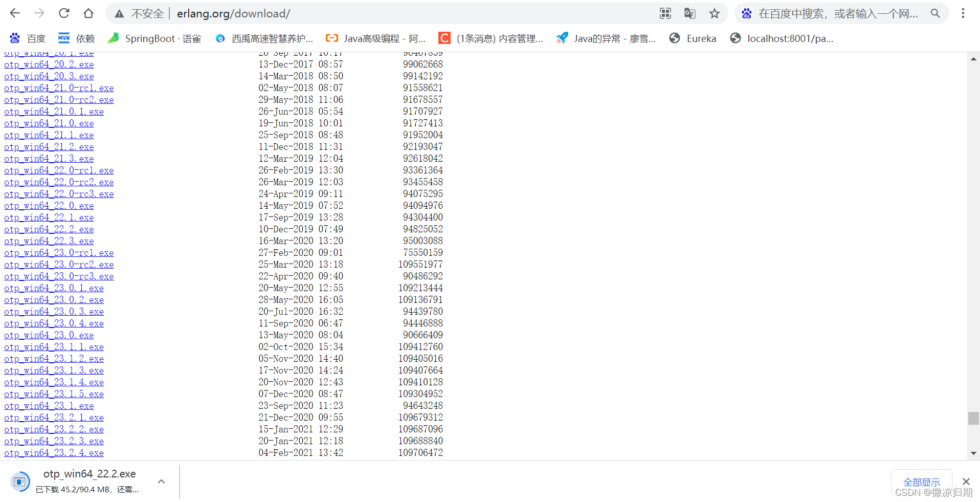980x502 pixels.
Task: Download otp_win64_23.0-rc1.exe
Action: [x=59, y=253]
